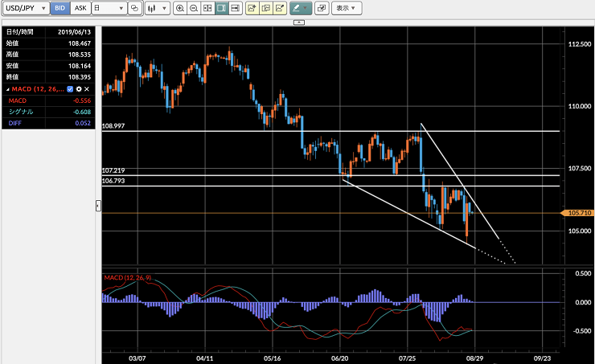This screenshot has height=364, width=595.
Task: Click the split chart layout icon
Action: coord(207,8)
